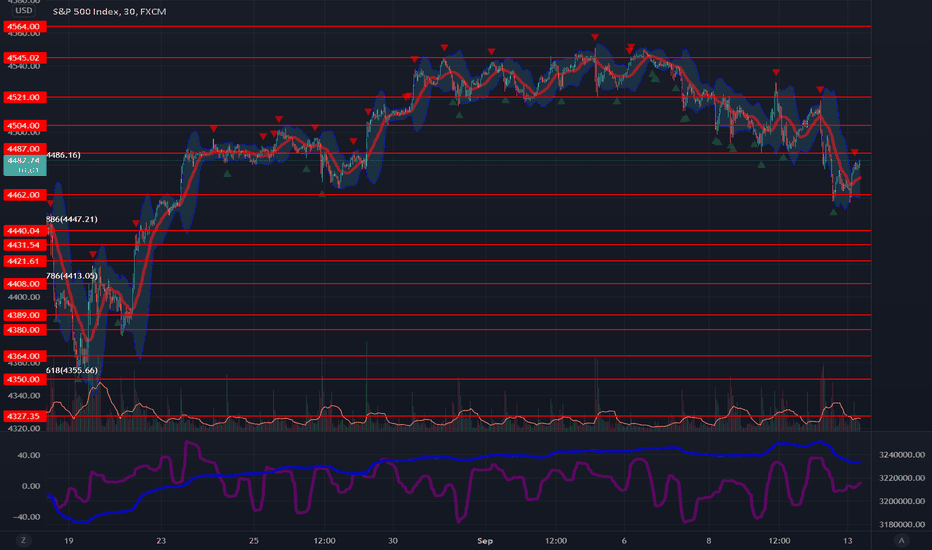This screenshot has height=550, width=932.
Task: Click the 618(4355.66) Fibonacci label
Action: pyautogui.click(x=71, y=370)
